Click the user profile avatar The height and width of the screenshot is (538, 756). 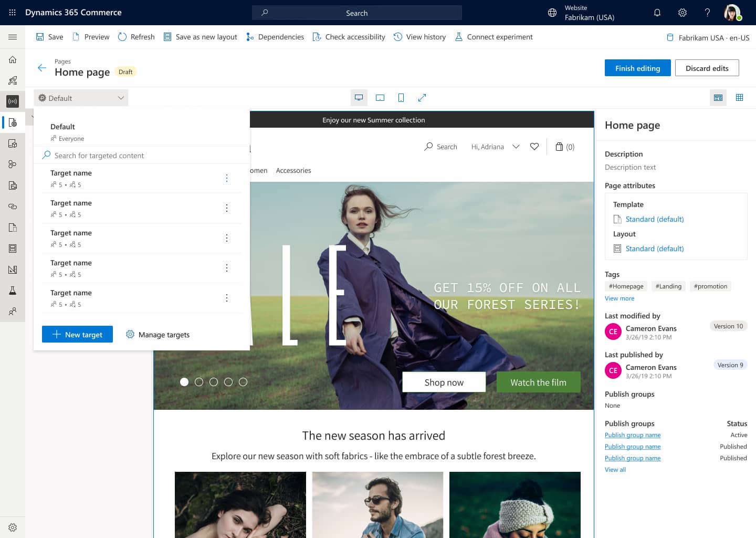[732, 13]
